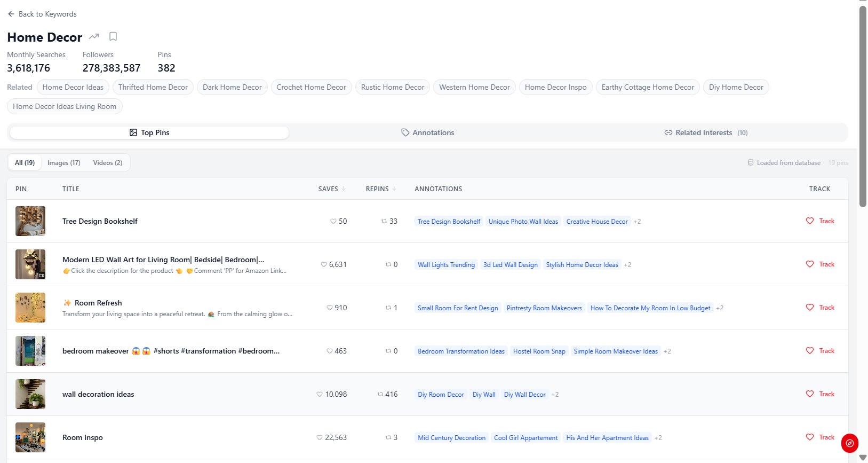The height and width of the screenshot is (463, 868).
Task: Sort table by Repins column
Action: point(381,189)
